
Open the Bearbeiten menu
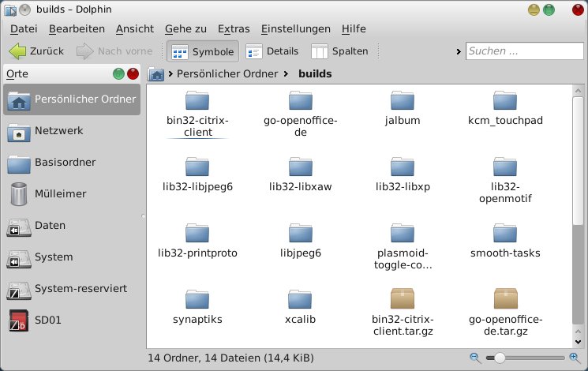(77, 29)
